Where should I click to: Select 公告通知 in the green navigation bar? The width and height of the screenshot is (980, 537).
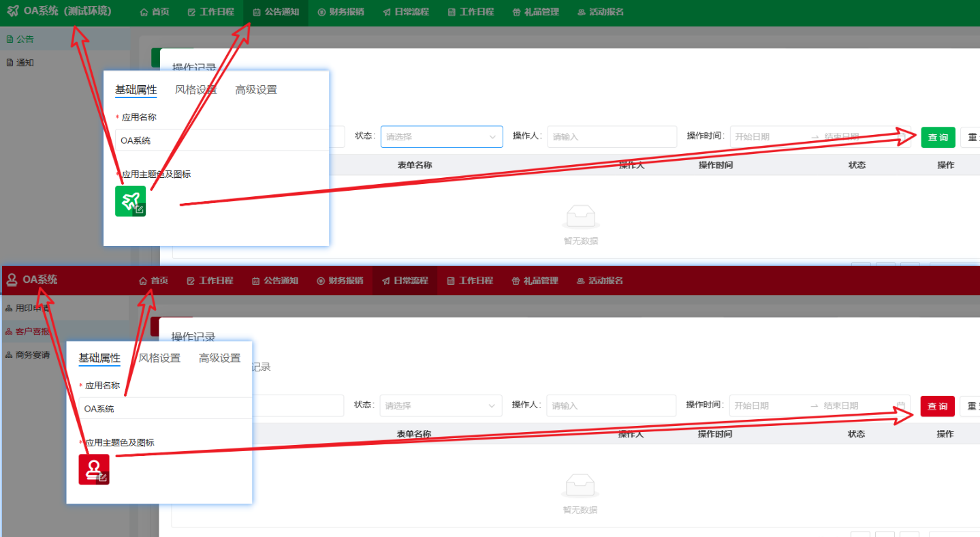pos(276,12)
